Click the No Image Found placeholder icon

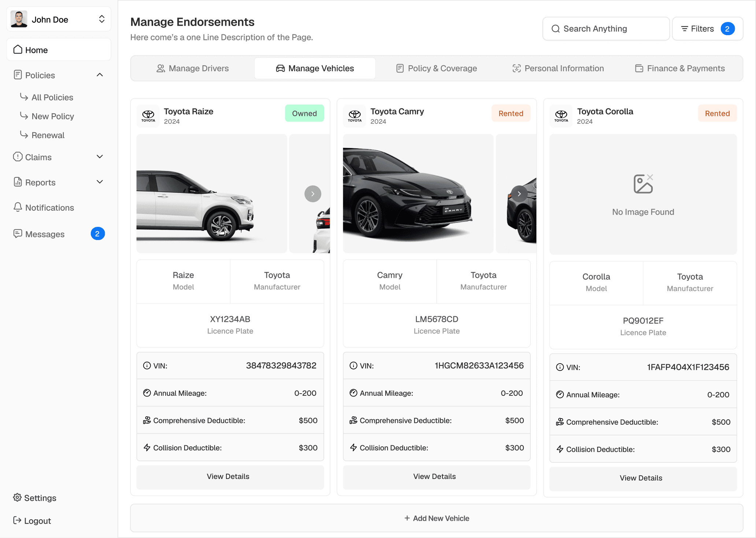643,184
